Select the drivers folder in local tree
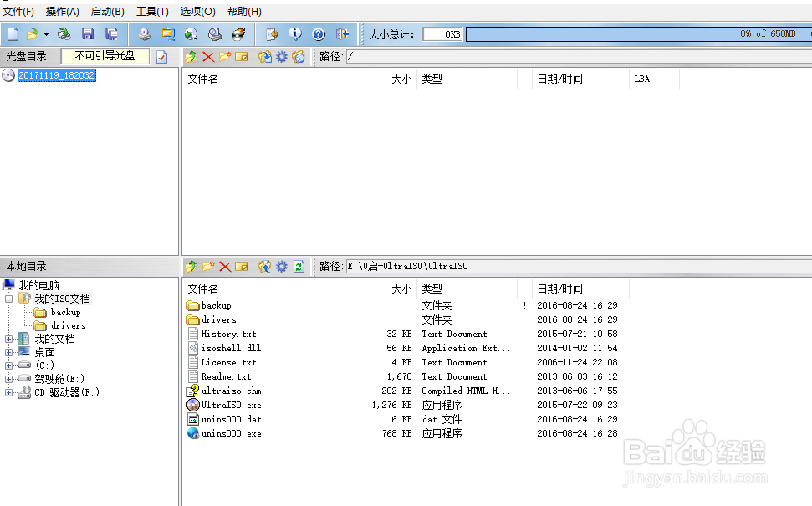Screen dimensions: 812x506 click(68, 326)
